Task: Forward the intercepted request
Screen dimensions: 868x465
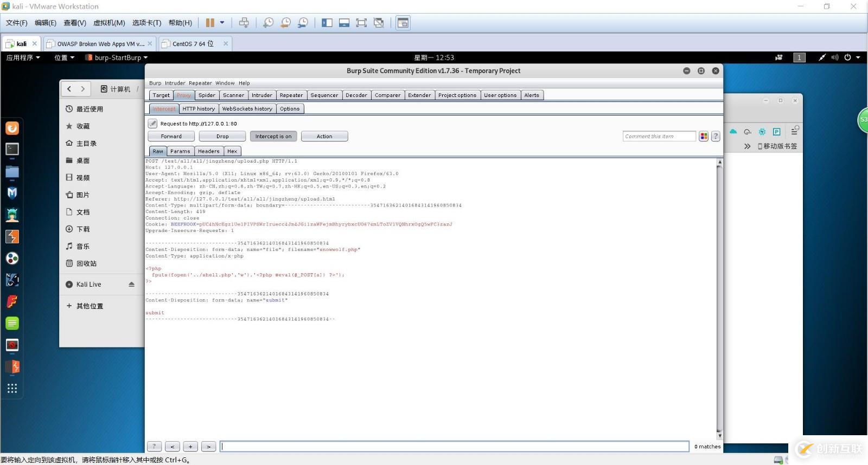Action: click(x=171, y=137)
